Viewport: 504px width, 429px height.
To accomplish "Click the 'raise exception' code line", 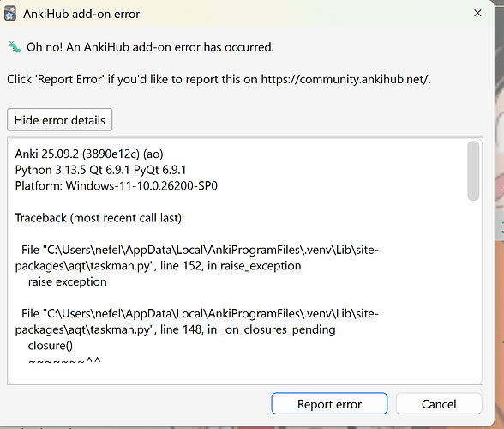I will coord(67,281).
